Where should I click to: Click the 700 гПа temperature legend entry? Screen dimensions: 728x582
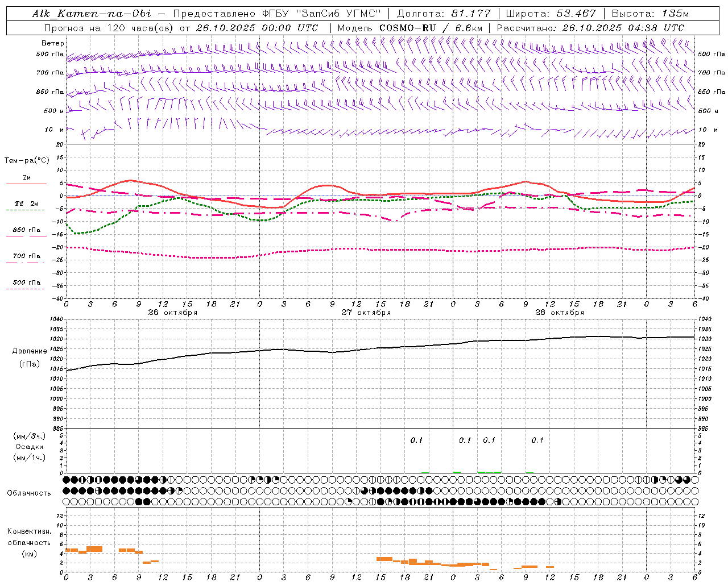[x=26, y=256]
